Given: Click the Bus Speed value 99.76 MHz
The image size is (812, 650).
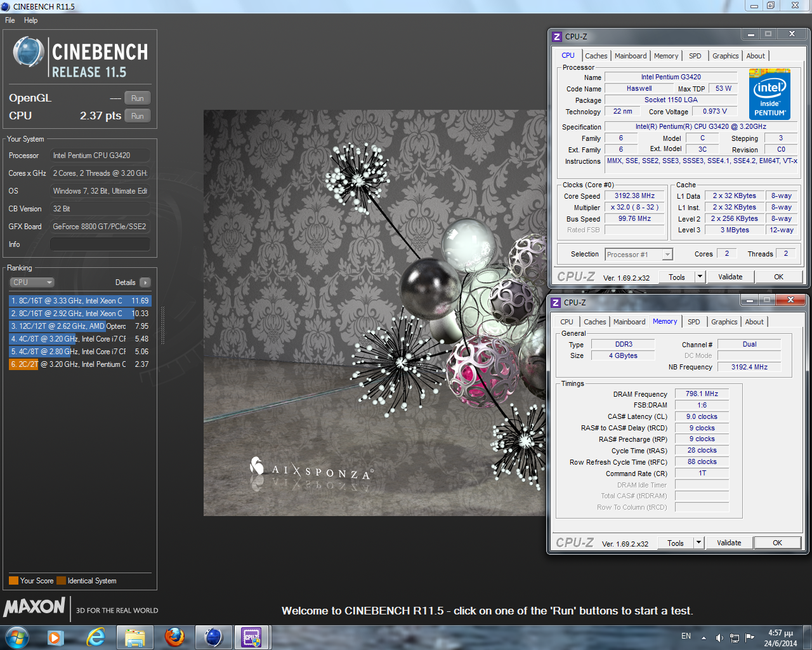Looking at the screenshot, I should pyautogui.click(x=634, y=219).
